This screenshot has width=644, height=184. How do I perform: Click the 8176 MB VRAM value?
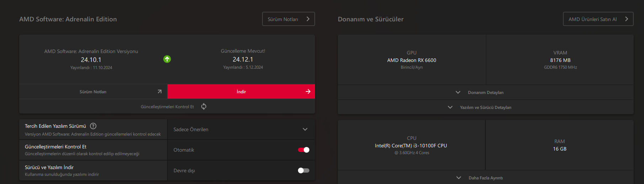coord(560,60)
